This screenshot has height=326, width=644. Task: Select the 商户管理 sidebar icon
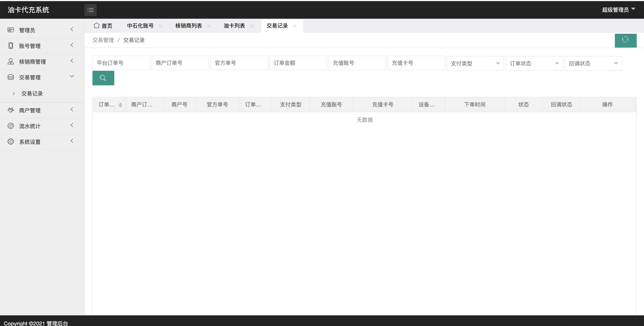(11, 110)
